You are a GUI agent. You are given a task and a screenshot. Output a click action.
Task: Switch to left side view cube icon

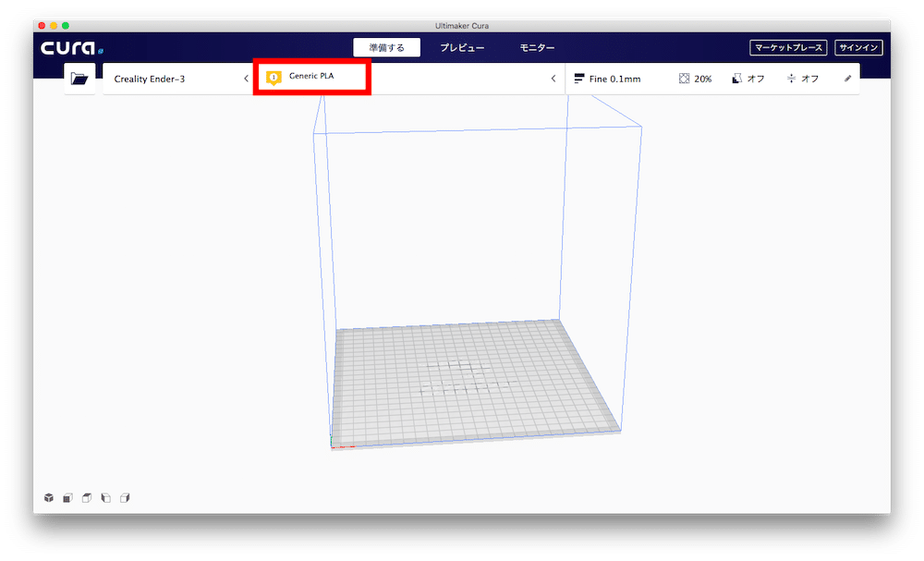click(105, 498)
